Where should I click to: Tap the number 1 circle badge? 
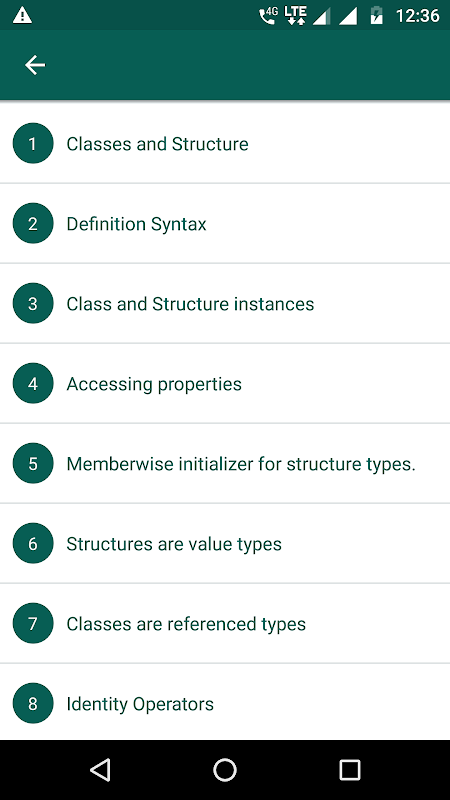pyautogui.click(x=33, y=143)
